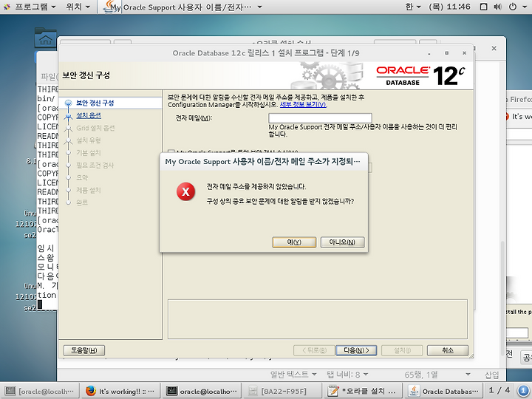Select 설치 옵션 step in sidebar
The image size is (532, 399).
click(89, 116)
